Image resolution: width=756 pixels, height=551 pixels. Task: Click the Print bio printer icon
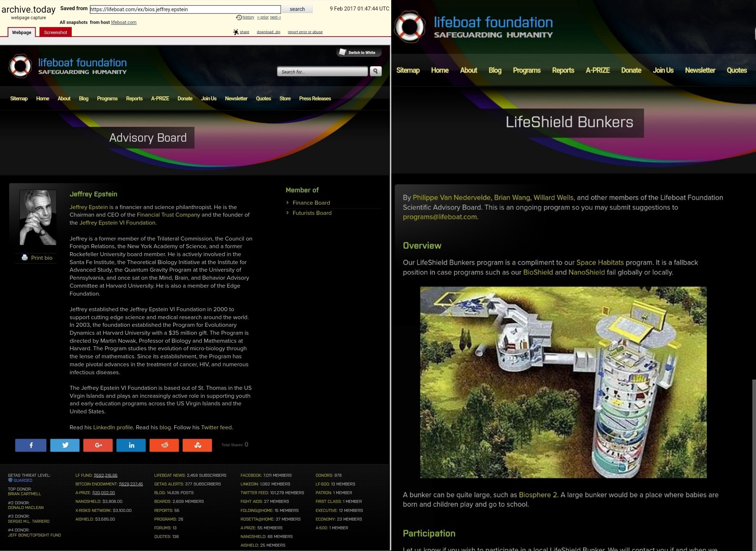click(25, 258)
